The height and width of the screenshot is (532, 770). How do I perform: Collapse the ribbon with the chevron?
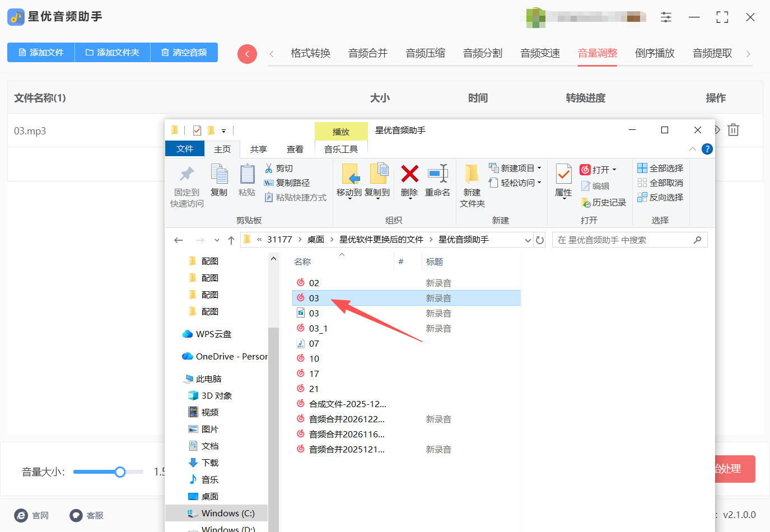coord(693,149)
